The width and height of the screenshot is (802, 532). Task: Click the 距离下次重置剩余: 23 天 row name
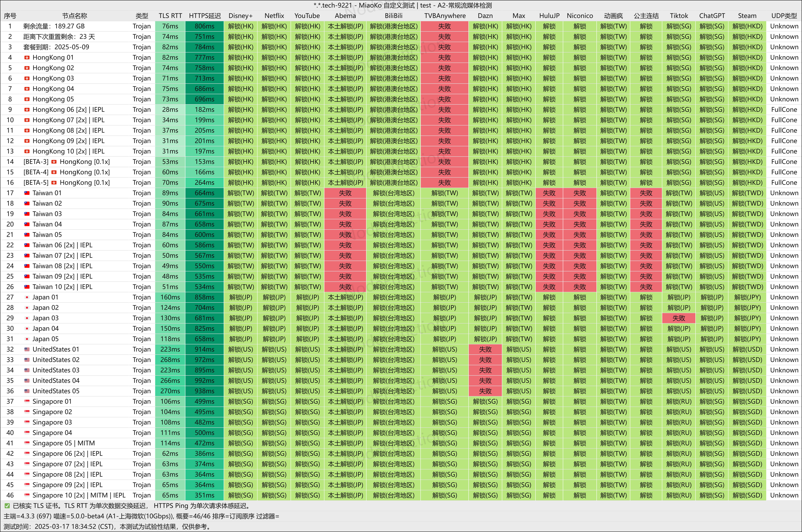pyautogui.click(x=59, y=37)
